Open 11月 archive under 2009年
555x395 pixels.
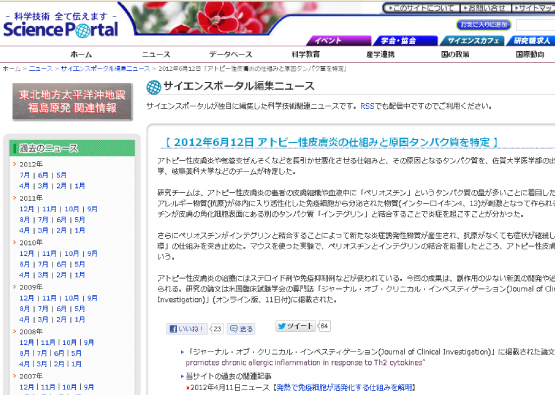tap(49, 298)
